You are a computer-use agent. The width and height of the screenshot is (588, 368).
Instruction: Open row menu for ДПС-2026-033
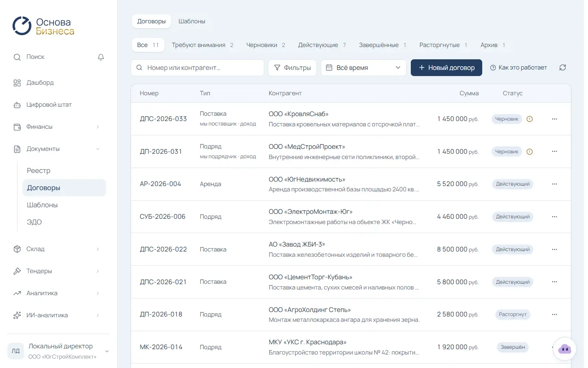555,119
